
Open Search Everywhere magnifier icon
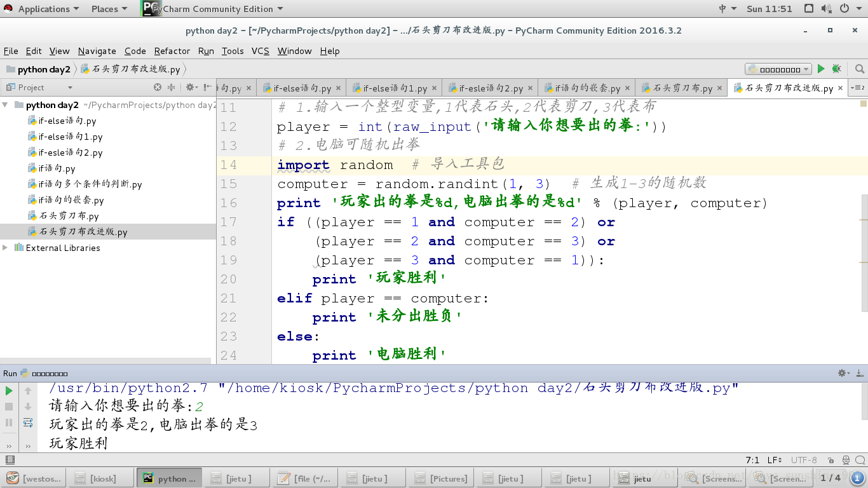(859, 69)
